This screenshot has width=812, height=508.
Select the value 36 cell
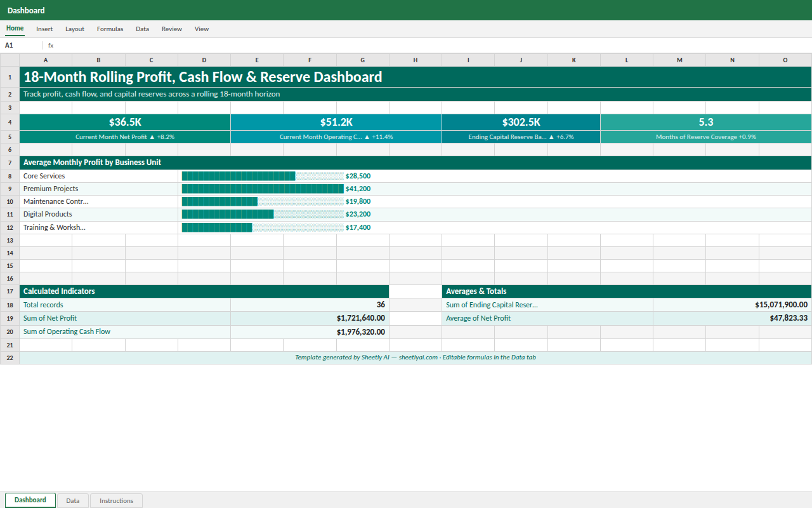(x=310, y=305)
